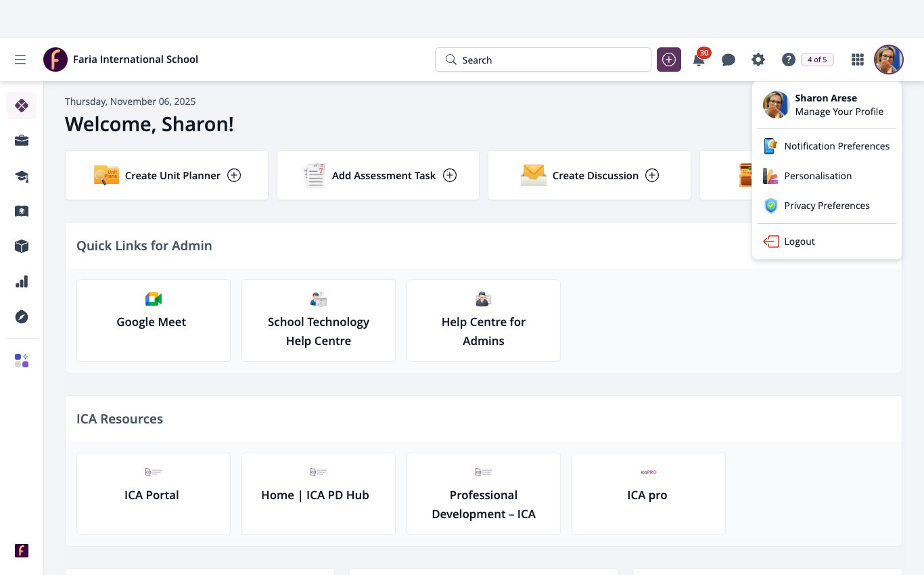Screen dimensions: 924x575
Task: Select Notification Preferences from profile menu
Action: click(x=827, y=146)
